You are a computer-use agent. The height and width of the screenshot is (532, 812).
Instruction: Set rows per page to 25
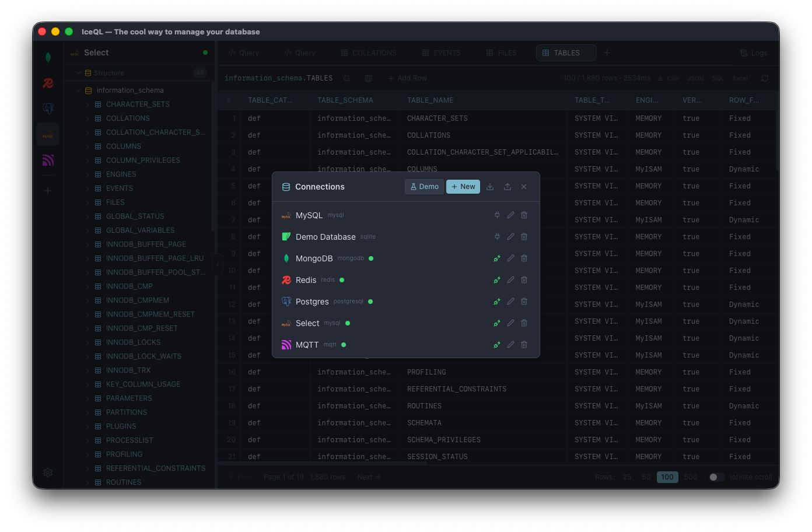(627, 477)
